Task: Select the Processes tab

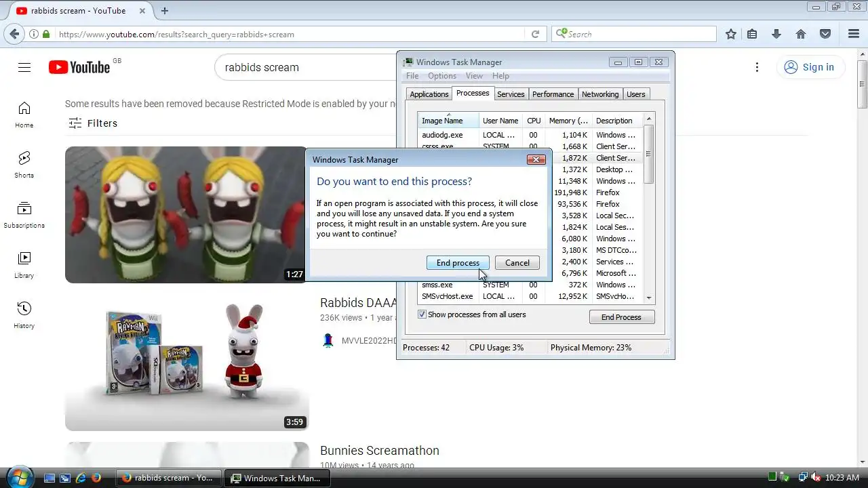Action: tap(473, 93)
